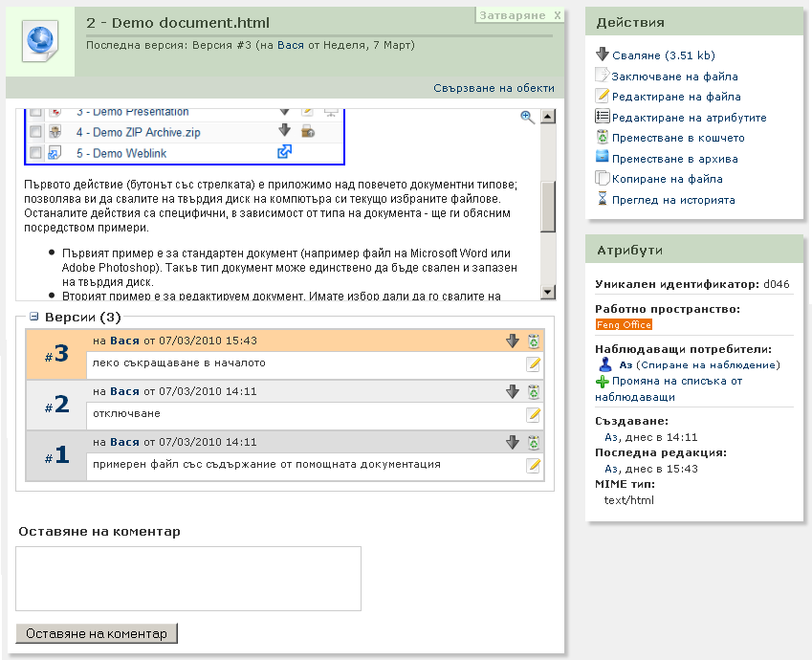Viewport: 812px width, 660px height.
Task: Click the pencil icon on version #3
Action: (x=534, y=363)
